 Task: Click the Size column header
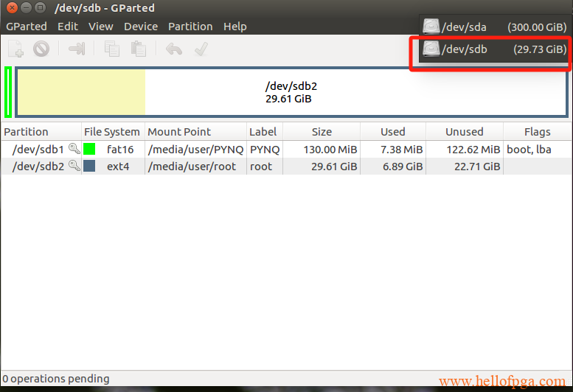click(322, 131)
